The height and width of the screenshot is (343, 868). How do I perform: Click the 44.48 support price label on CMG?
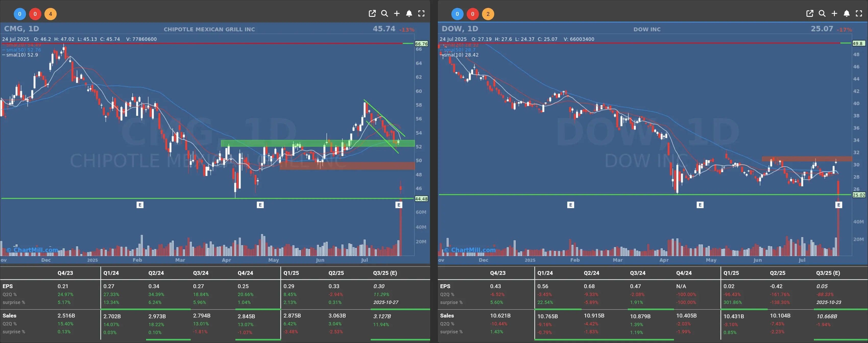click(x=421, y=199)
